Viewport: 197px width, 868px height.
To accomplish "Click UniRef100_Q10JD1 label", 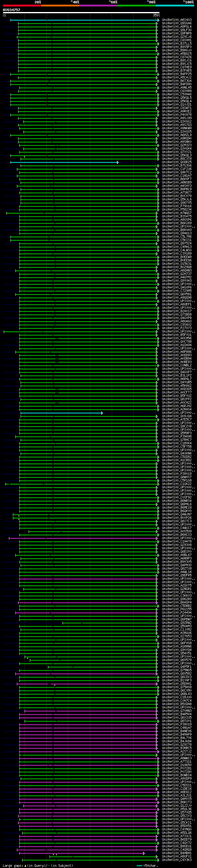I will coord(177,104).
